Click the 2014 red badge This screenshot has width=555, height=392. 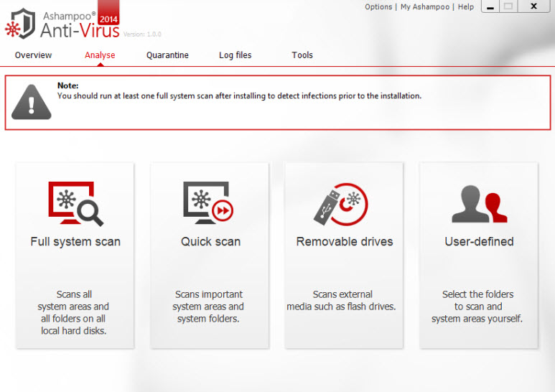pyautogui.click(x=108, y=12)
